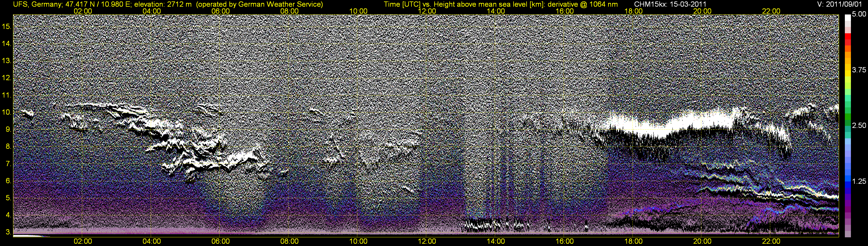
Task: Click the "elevation: 2712 m" text
Action: (163, 4)
